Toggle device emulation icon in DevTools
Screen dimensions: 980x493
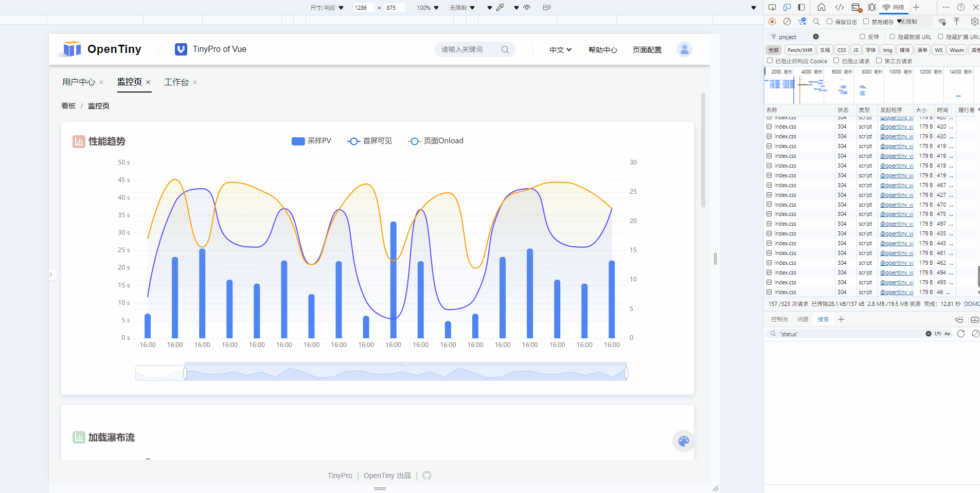787,7
